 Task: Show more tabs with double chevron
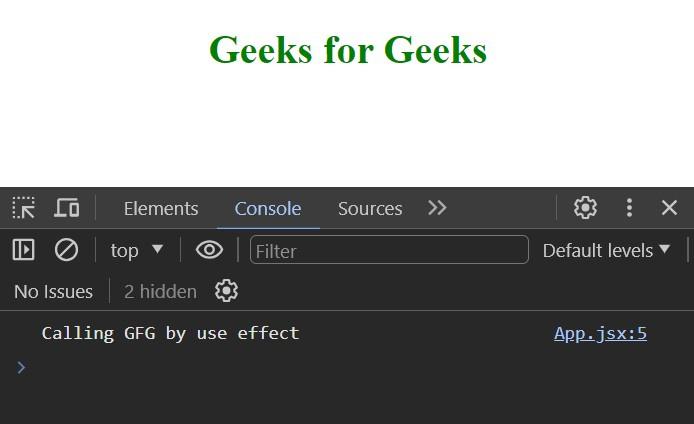pyautogui.click(x=437, y=208)
